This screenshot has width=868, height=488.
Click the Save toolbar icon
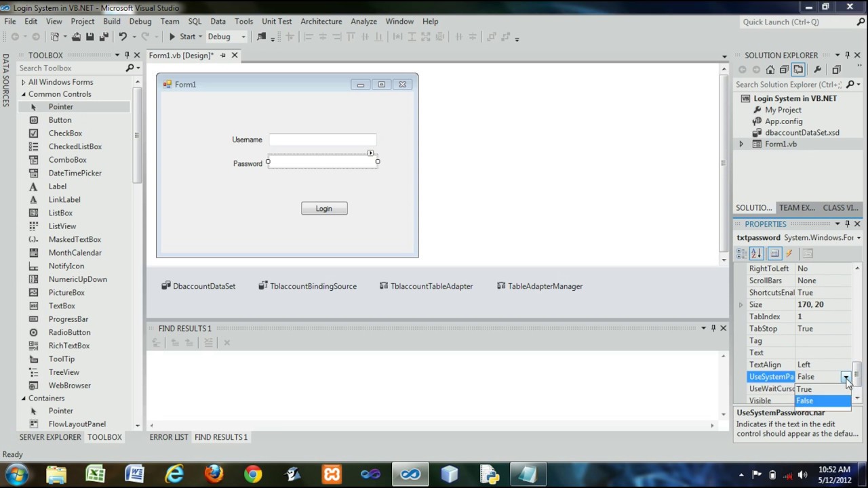click(90, 37)
